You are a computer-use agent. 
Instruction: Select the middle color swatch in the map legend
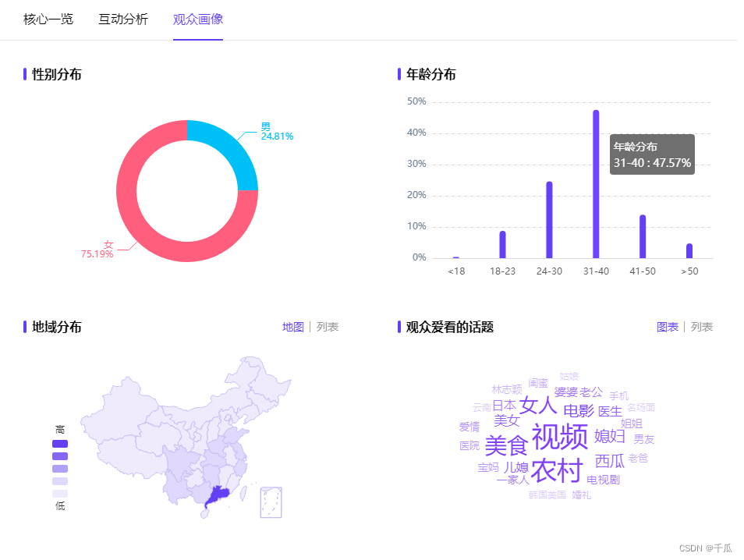[60, 469]
